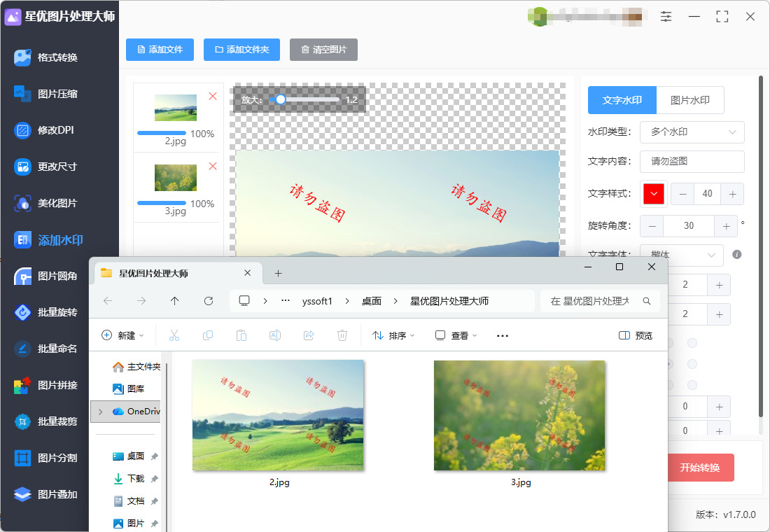Click the Explorer paste icon
Screen dimensions: 770x532
click(x=241, y=335)
